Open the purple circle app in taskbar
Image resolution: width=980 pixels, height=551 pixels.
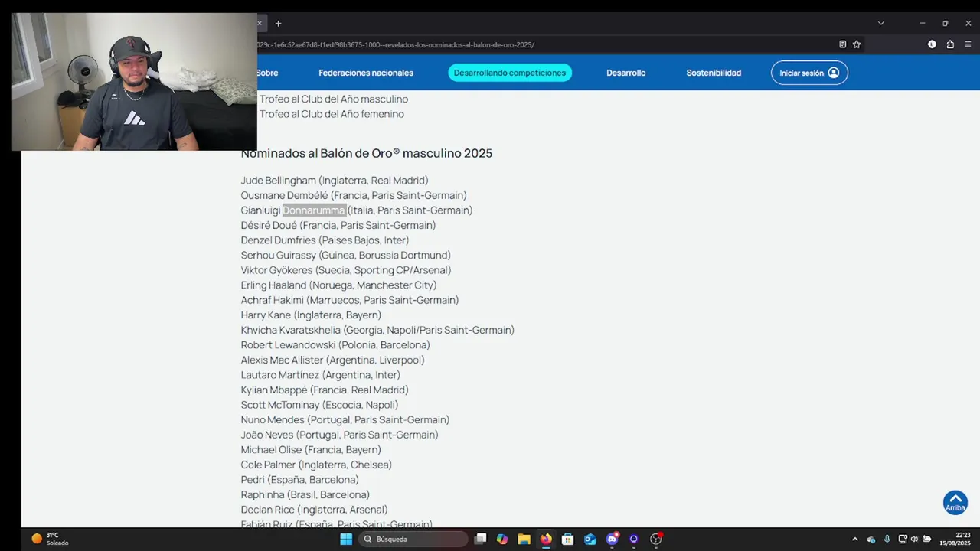(x=633, y=539)
